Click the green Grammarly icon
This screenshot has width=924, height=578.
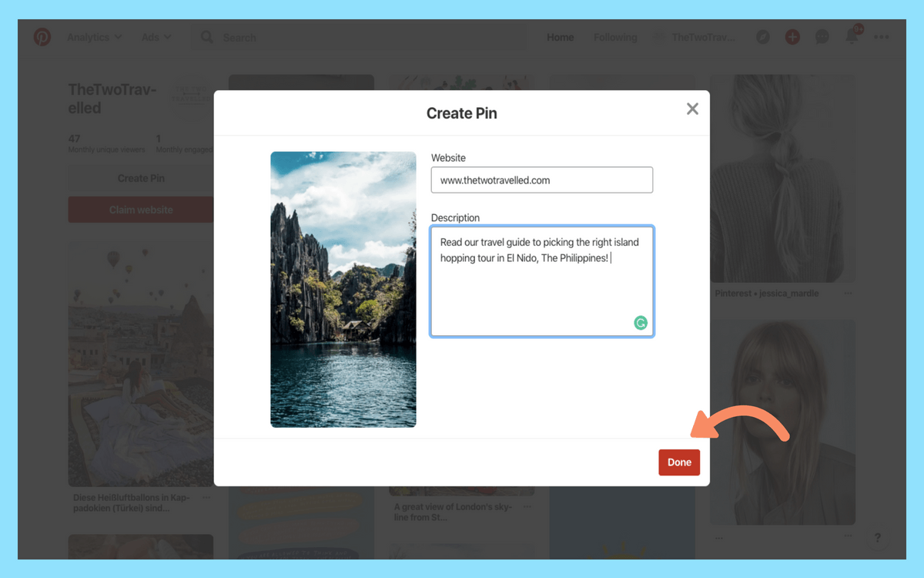pos(641,323)
